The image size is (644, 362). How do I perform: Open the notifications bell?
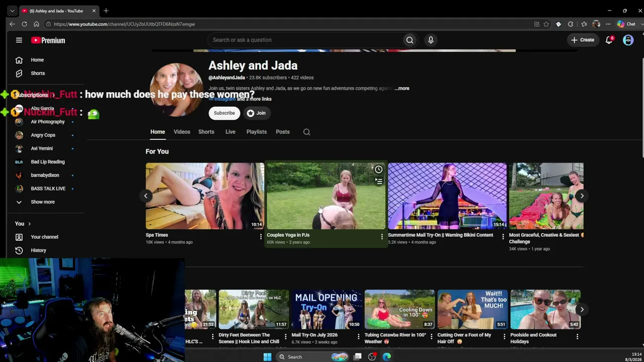click(x=609, y=40)
